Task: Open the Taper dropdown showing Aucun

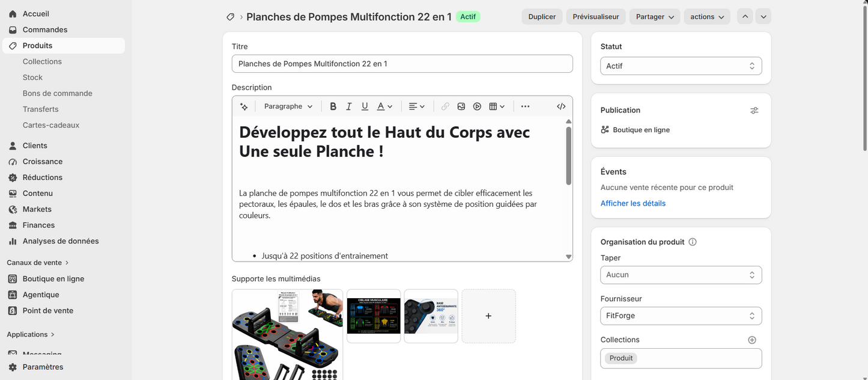Action: pyautogui.click(x=681, y=275)
